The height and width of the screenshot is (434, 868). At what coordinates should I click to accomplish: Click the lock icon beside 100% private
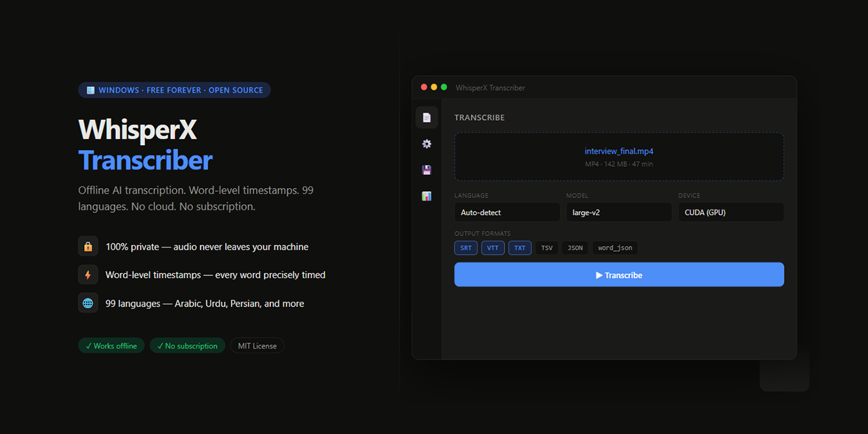(x=88, y=246)
